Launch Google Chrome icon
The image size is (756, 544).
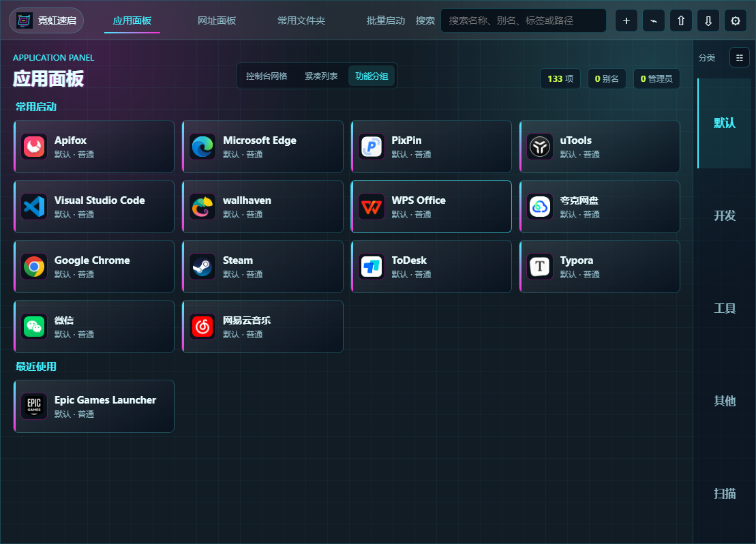[x=34, y=267]
